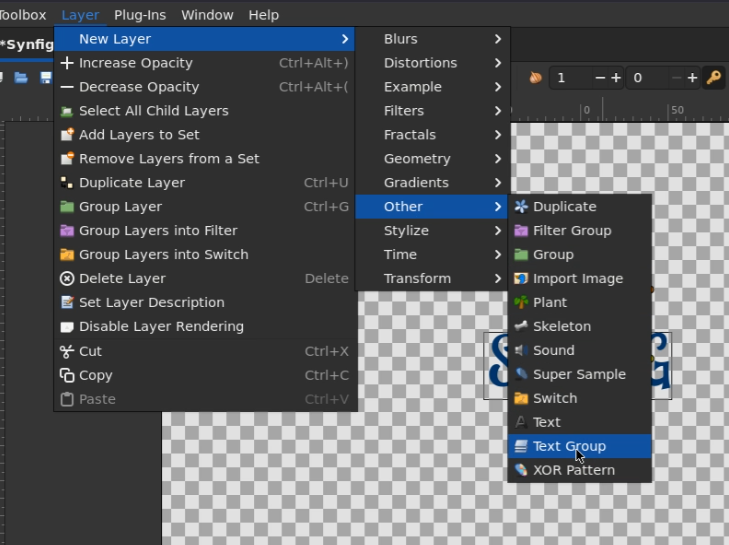Toggle the onion skin icon

[536, 78]
